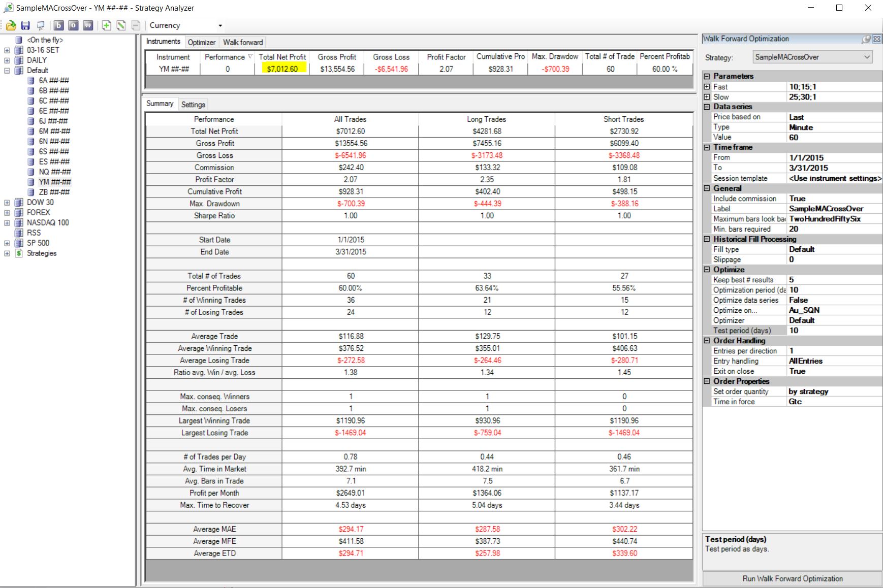Switch to the Optimizer tab
Image resolution: width=883 pixels, height=588 pixels.
coord(202,43)
